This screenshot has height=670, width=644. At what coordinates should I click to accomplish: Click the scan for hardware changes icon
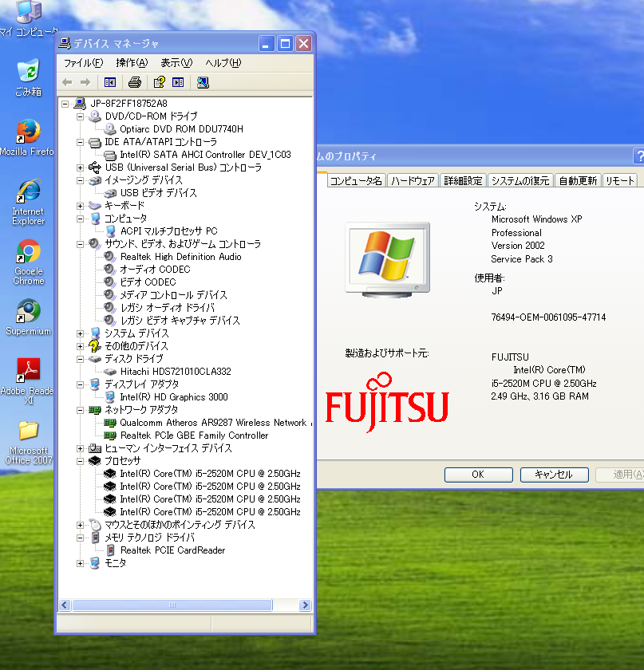pyautogui.click(x=203, y=82)
